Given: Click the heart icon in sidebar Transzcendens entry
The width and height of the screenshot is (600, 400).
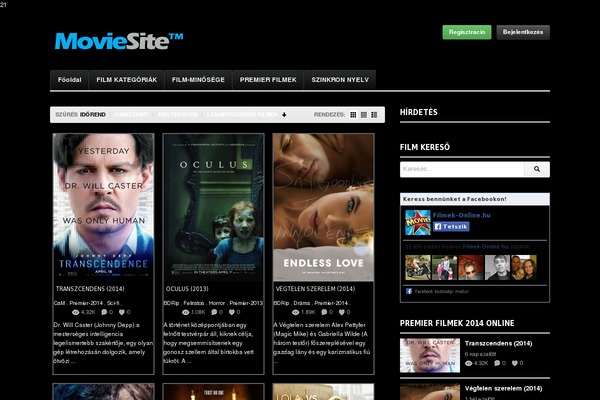Looking at the screenshot, I should point(515,363).
